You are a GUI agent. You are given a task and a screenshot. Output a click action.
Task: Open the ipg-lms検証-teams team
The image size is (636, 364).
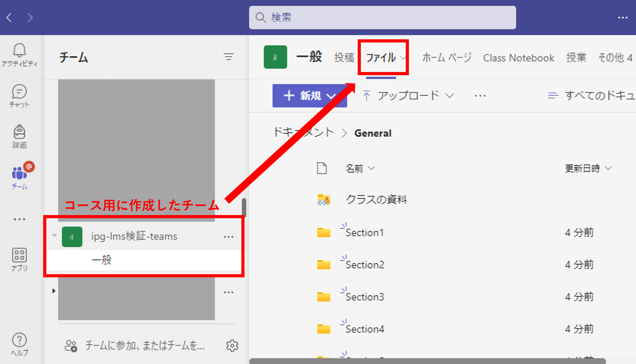click(x=134, y=237)
